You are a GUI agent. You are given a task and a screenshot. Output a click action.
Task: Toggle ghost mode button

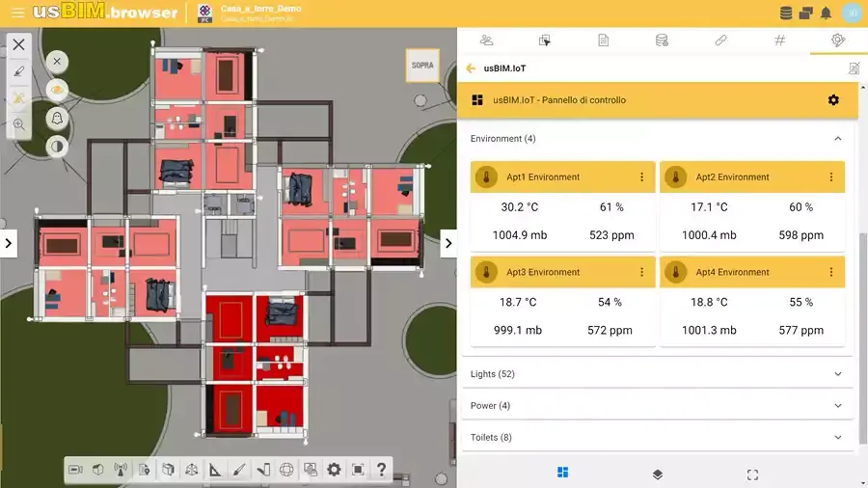[x=57, y=118]
